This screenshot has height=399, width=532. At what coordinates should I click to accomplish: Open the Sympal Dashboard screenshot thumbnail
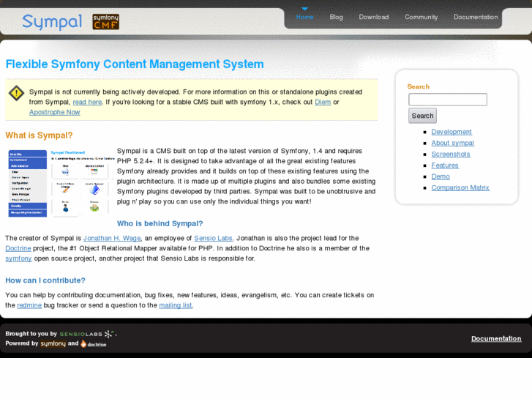click(61, 183)
